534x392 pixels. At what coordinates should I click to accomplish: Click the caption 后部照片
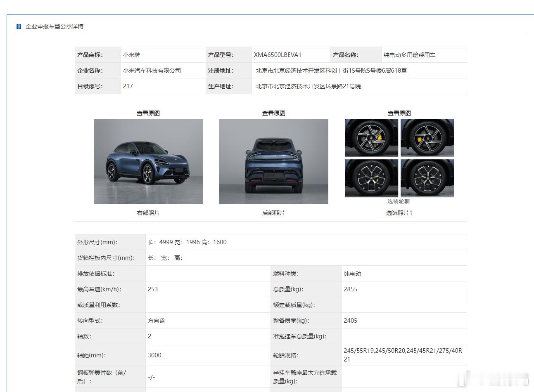(274, 213)
